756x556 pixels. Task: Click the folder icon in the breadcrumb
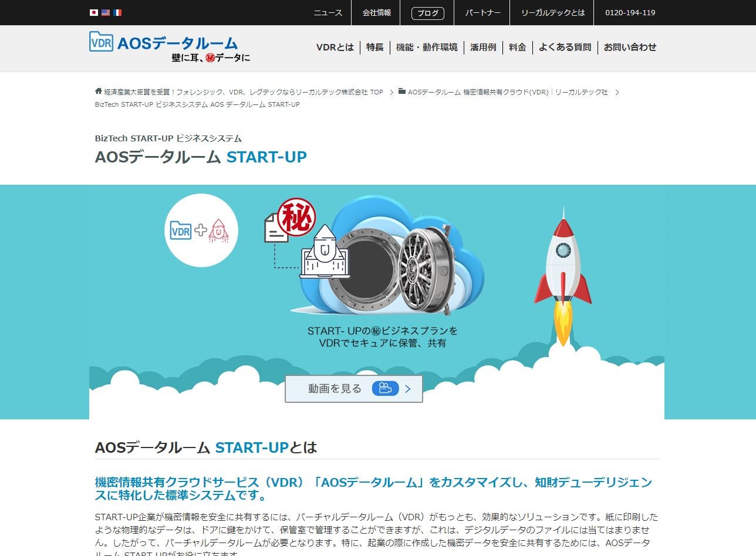tap(402, 91)
